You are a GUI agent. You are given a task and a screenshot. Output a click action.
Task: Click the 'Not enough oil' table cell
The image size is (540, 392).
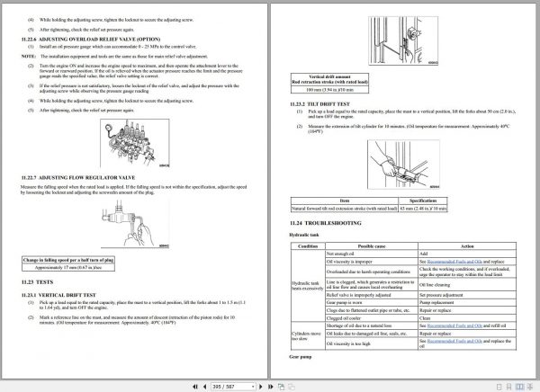point(372,254)
